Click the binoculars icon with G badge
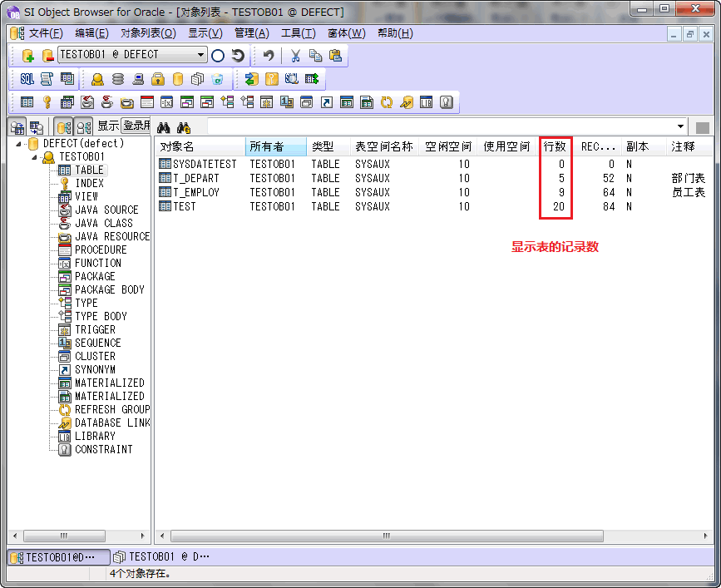Viewport: 721px width, 588px height. (184, 127)
